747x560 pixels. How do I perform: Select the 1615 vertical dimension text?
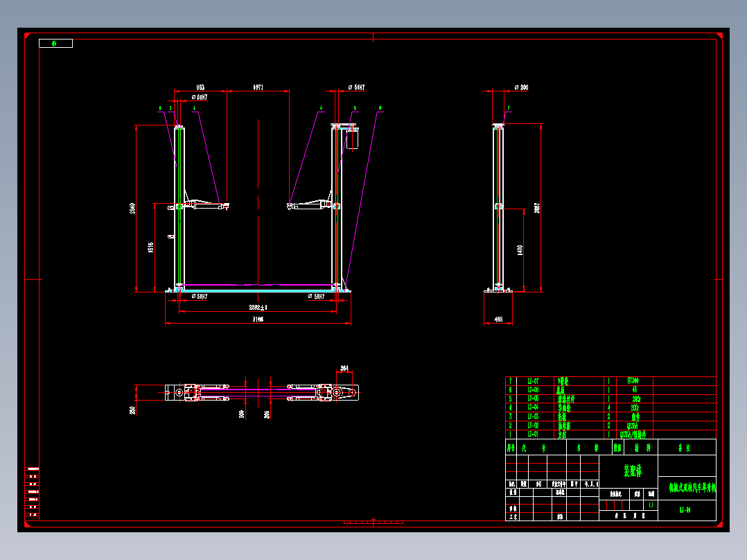click(150, 247)
